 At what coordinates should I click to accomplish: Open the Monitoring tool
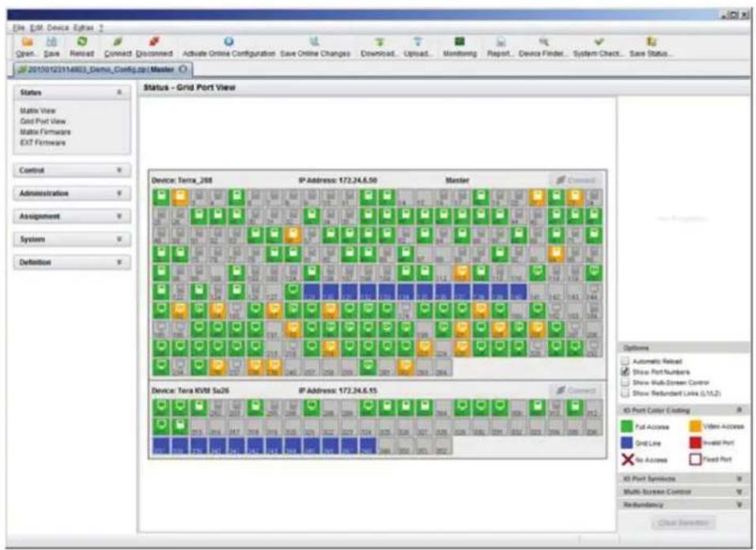tap(459, 42)
